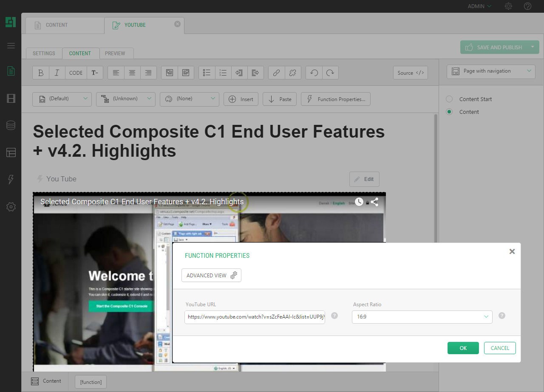544x392 pixels.
Task: Expand the Aspect Ratio 16:9 dropdown
Action: pyautogui.click(x=422, y=317)
